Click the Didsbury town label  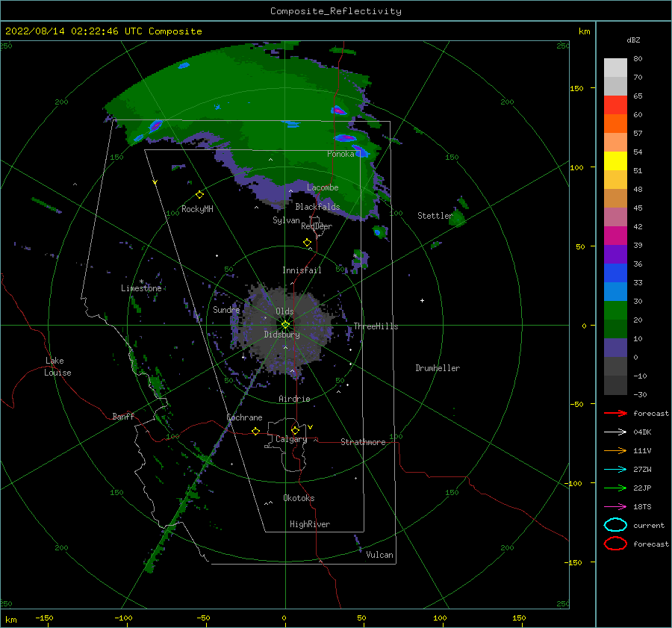coord(281,335)
